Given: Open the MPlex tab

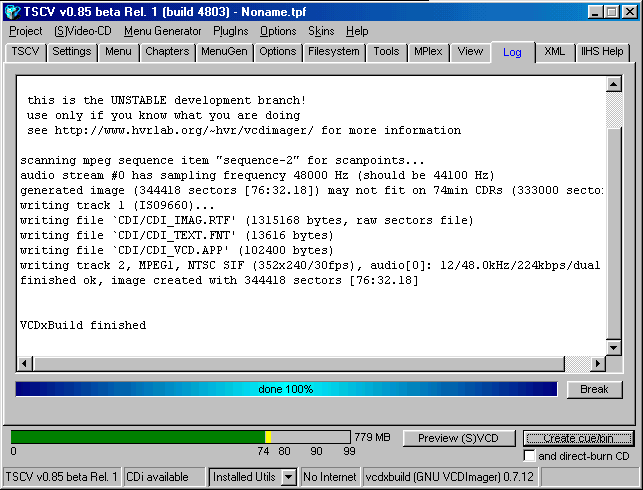Looking at the screenshot, I should click(427, 52).
